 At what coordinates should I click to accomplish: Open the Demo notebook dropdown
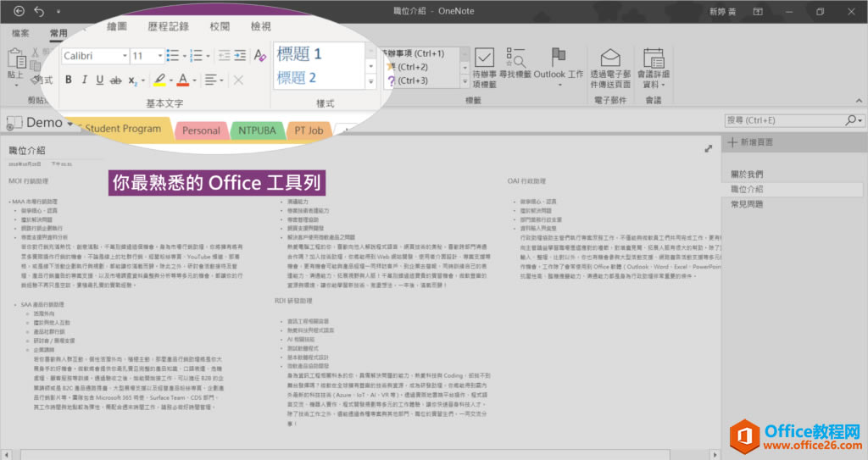pos(70,124)
